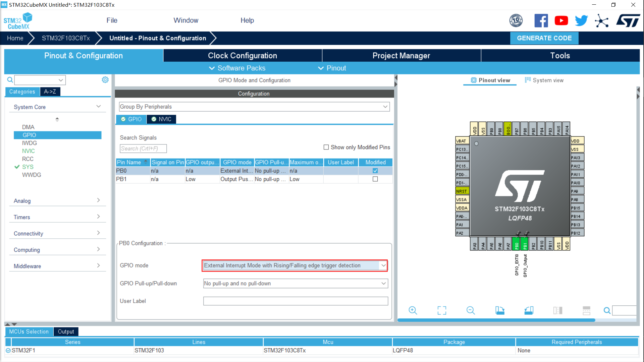Open the Help menu
Screen dimensions: 644x362
tap(247, 20)
